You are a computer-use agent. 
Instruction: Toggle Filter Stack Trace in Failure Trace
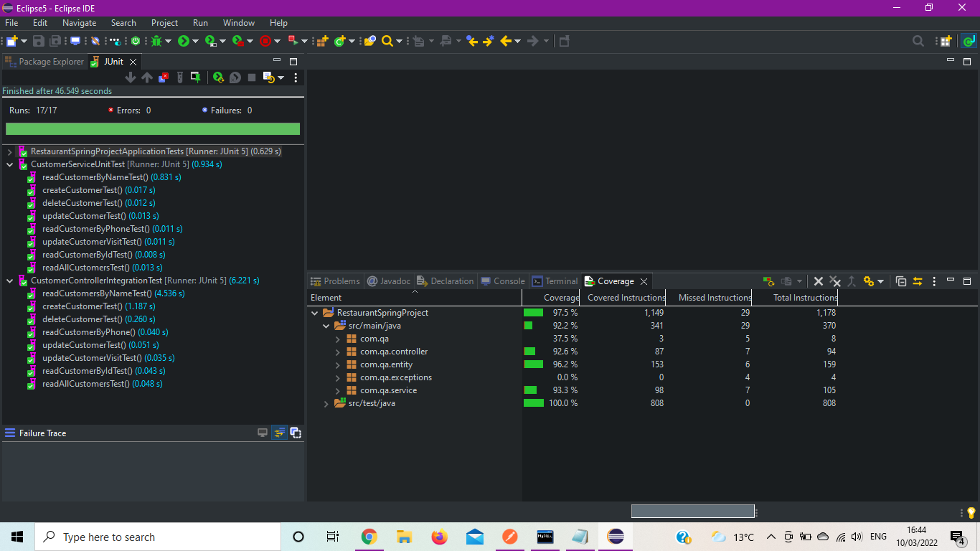click(x=279, y=433)
